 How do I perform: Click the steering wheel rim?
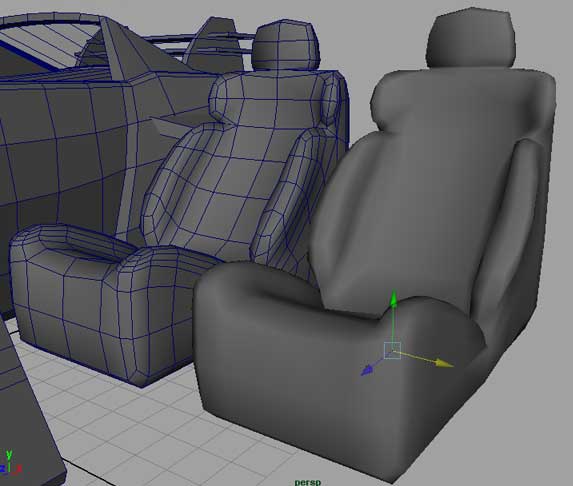coord(51,18)
